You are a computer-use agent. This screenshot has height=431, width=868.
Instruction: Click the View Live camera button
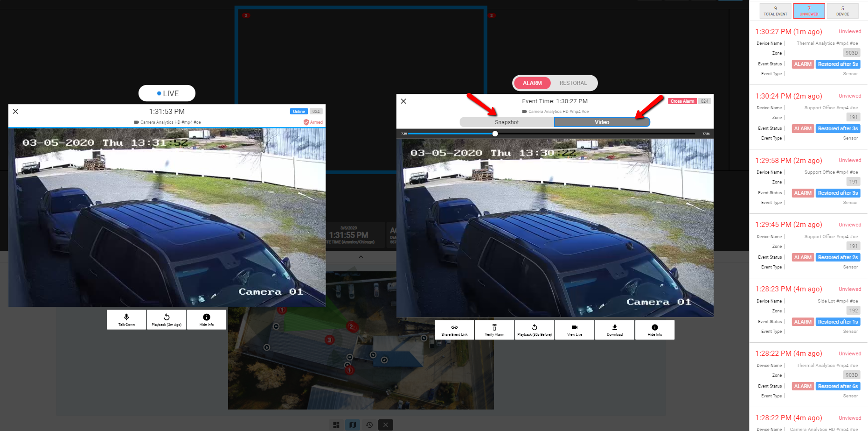(575, 330)
